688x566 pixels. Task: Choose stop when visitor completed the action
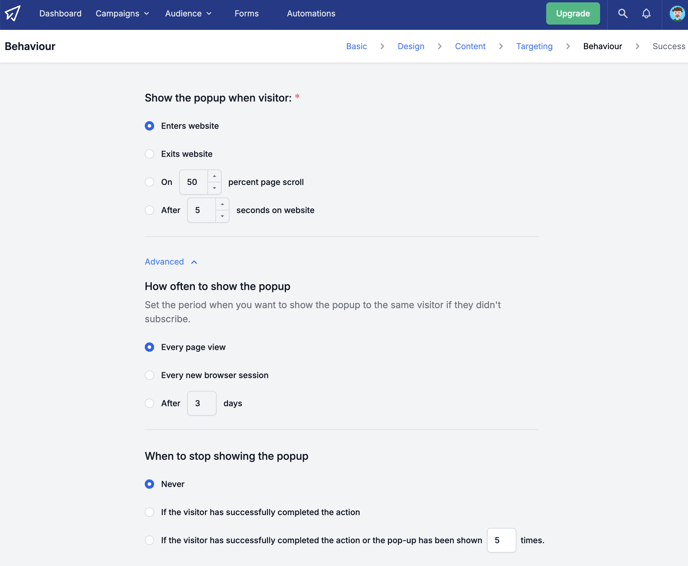[150, 512]
